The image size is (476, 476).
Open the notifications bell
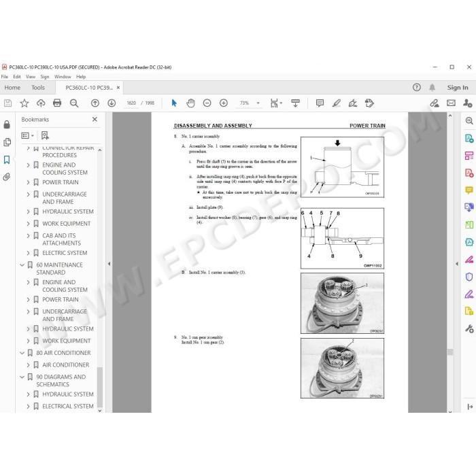click(x=432, y=88)
